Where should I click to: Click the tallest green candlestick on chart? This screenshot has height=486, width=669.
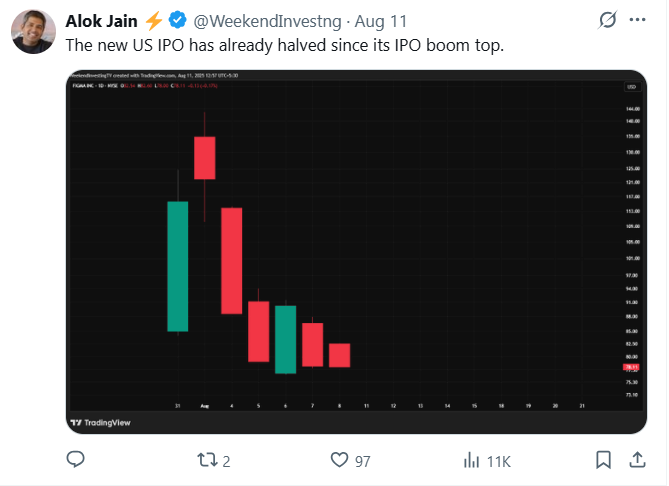click(x=178, y=266)
